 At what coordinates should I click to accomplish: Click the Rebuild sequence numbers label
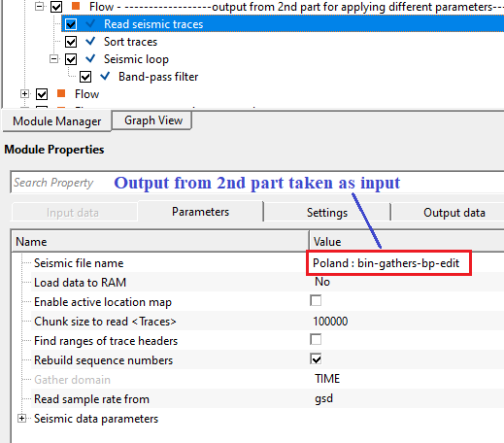[103, 360]
